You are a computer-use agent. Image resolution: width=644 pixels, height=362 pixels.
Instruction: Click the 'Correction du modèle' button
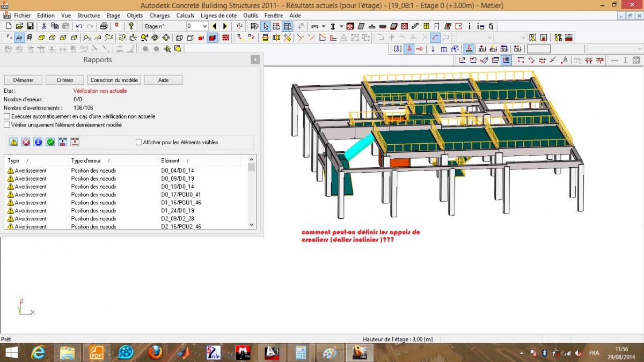[x=114, y=80]
